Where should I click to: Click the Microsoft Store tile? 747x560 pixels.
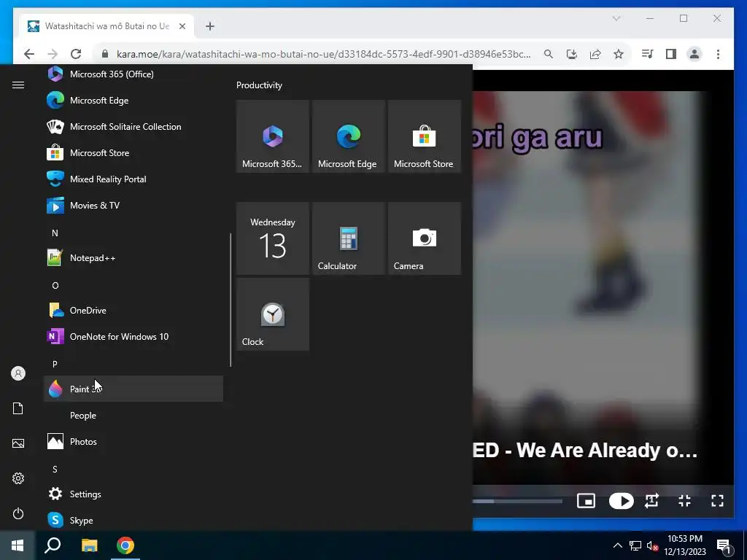(425, 136)
